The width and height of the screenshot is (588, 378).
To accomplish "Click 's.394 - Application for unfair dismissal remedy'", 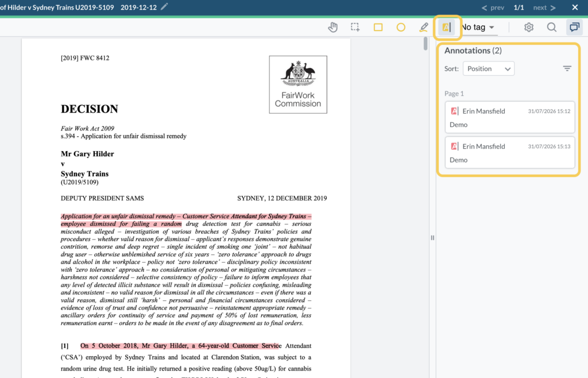I will coord(124,136).
